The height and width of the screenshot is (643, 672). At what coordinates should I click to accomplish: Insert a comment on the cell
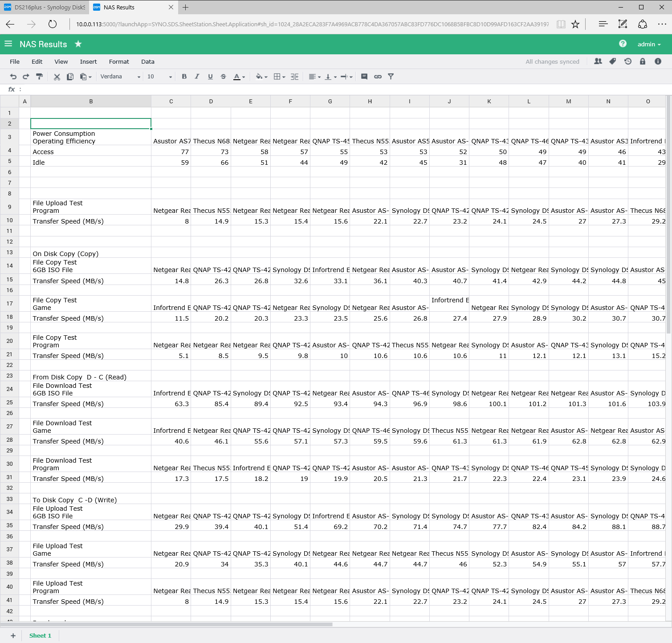(x=364, y=77)
